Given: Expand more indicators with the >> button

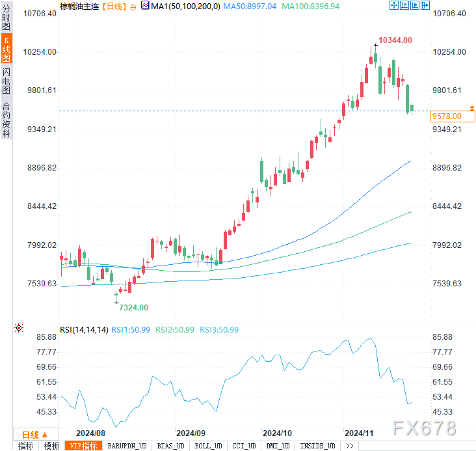Looking at the screenshot, I should coord(350,446).
